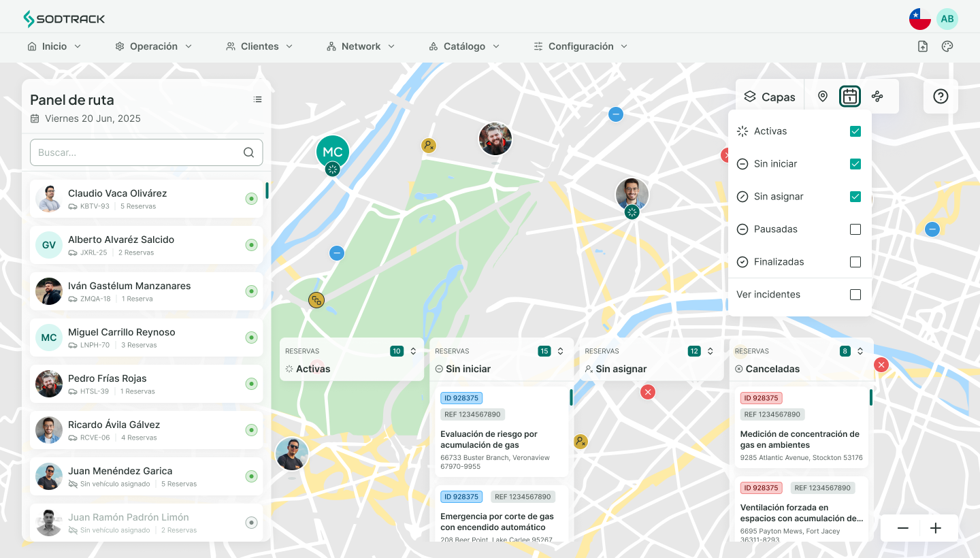
Task: Open the Clientes menu
Action: (x=259, y=46)
